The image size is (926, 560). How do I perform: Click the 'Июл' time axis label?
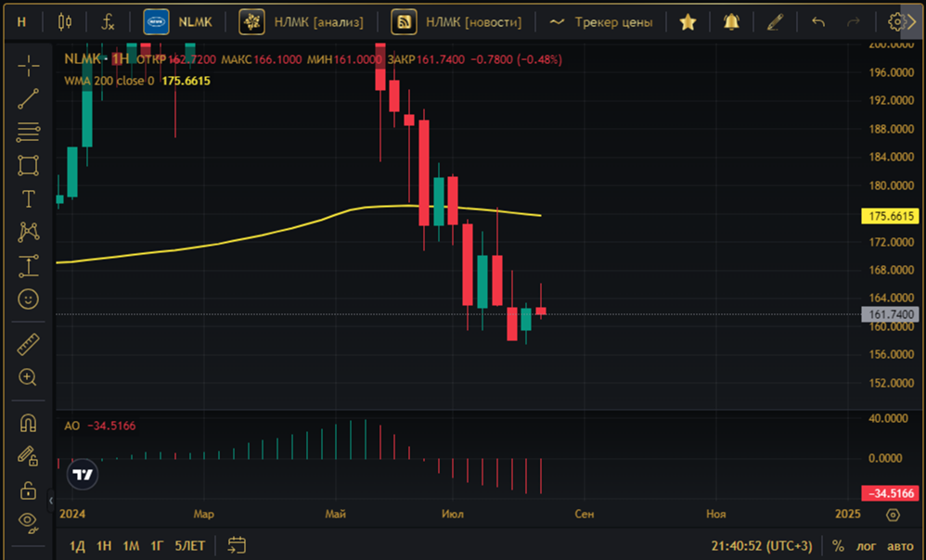pos(453,514)
